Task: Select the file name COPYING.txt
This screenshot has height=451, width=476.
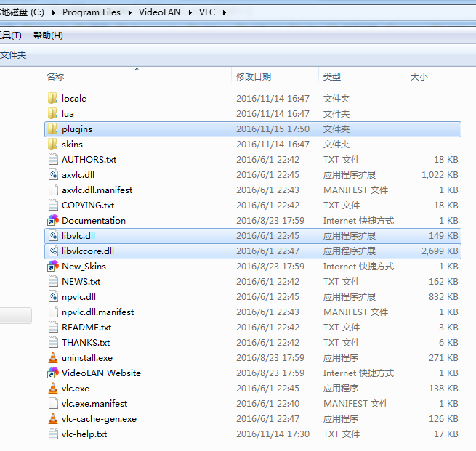Action: (x=88, y=206)
